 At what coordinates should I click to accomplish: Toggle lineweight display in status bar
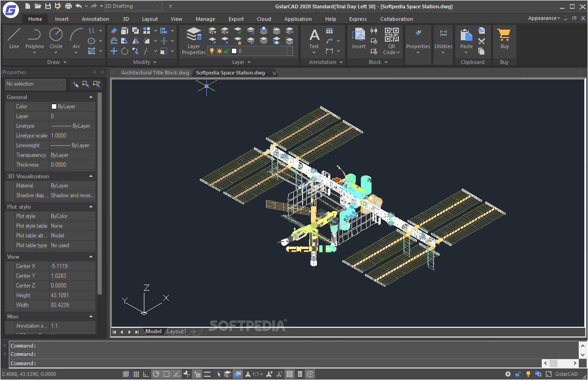pyautogui.click(x=207, y=374)
